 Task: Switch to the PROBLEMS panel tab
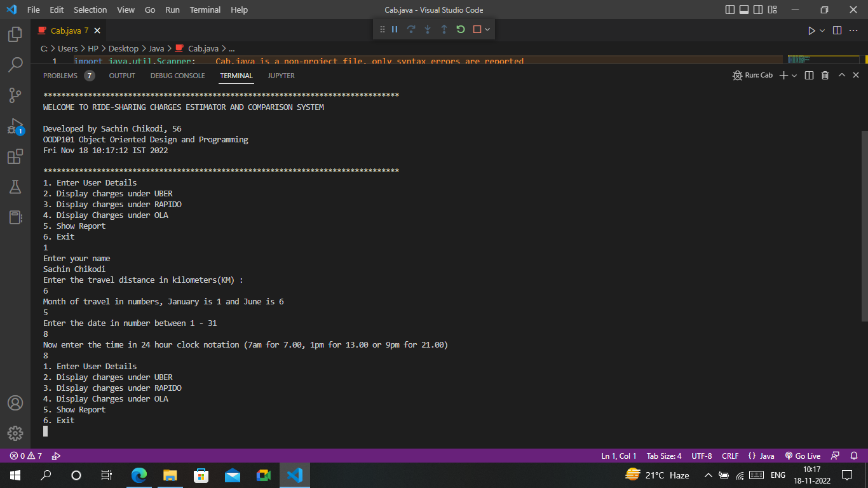[69, 76]
